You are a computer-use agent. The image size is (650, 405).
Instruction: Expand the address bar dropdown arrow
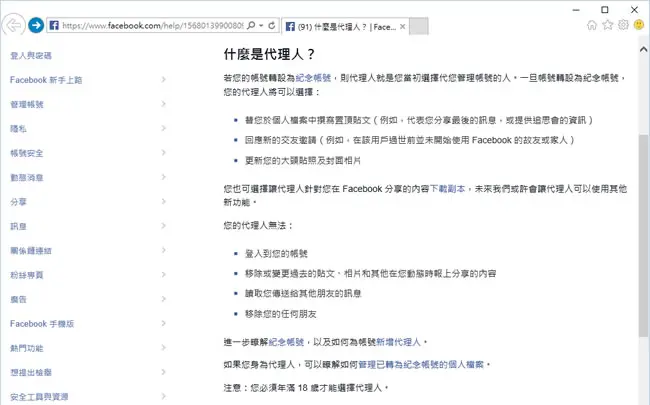tap(261, 25)
